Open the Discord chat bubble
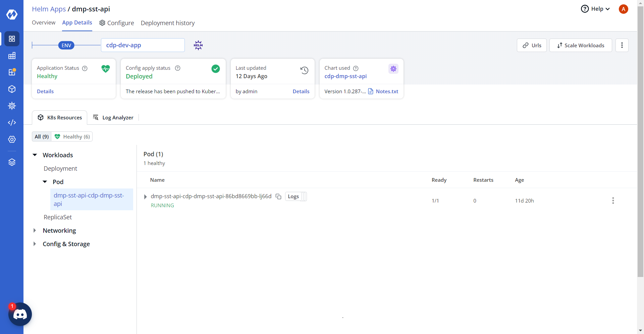This screenshot has height=334, width=644. pos(20,314)
